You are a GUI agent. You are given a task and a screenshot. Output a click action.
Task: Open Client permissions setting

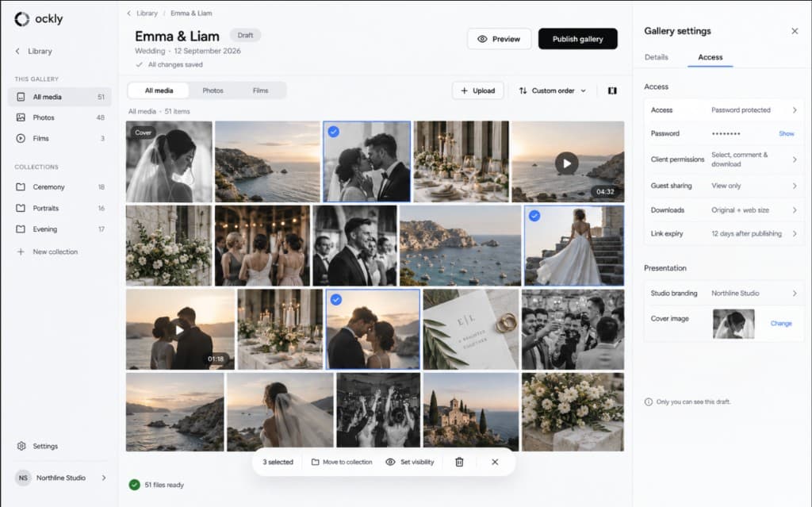(723, 159)
